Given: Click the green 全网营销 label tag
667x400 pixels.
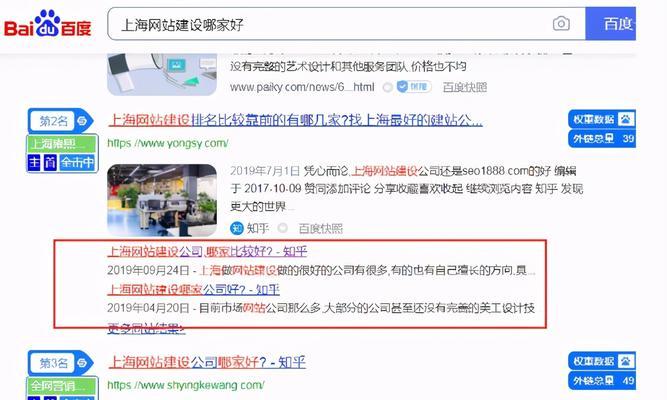Looking at the screenshot, I should click(62, 386).
